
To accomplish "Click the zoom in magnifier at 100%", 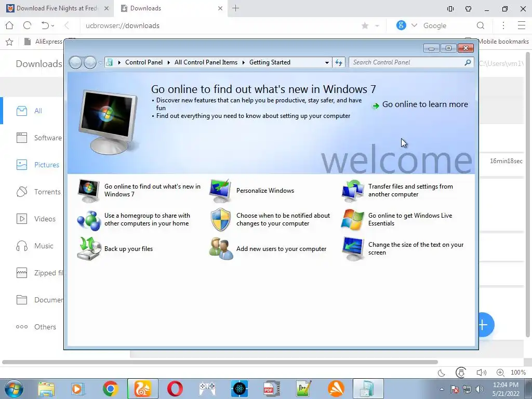I will click(x=500, y=373).
